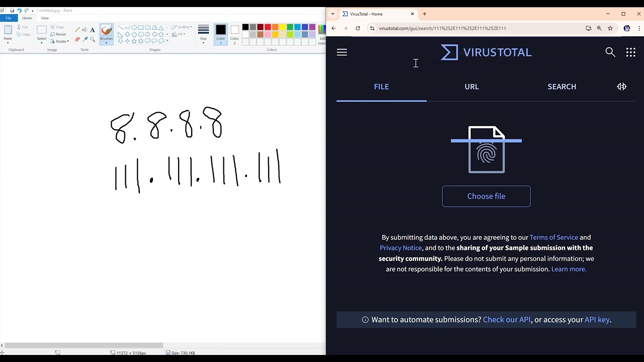Click Paint's horizontal scrollbar

click(x=84, y=345)
